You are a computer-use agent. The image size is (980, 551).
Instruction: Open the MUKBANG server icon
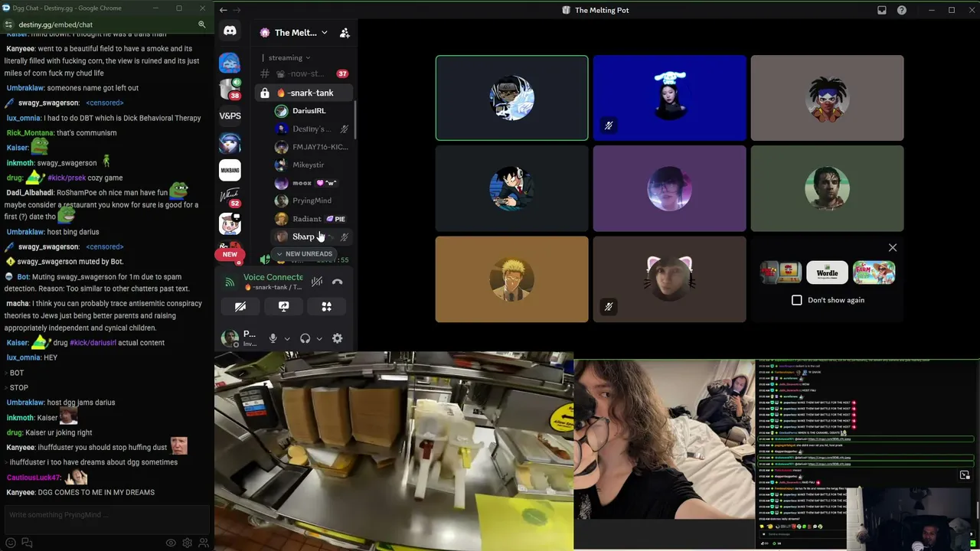pyautogui.click(x=230, y=170)
